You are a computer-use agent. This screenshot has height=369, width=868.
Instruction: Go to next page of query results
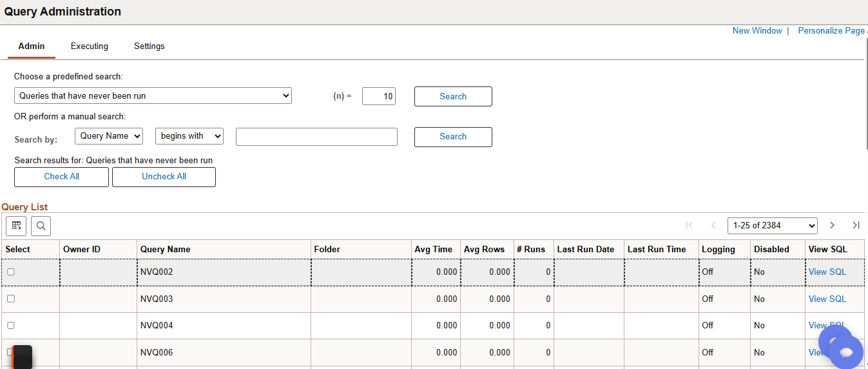click(832, 225)
